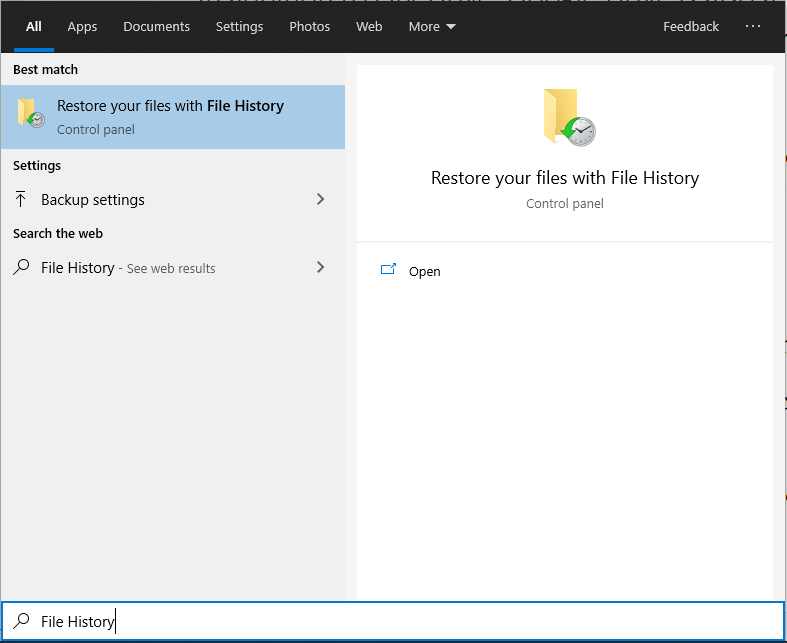
Task: Select Restore your files with File History result
Action: (x=173, y=117)
